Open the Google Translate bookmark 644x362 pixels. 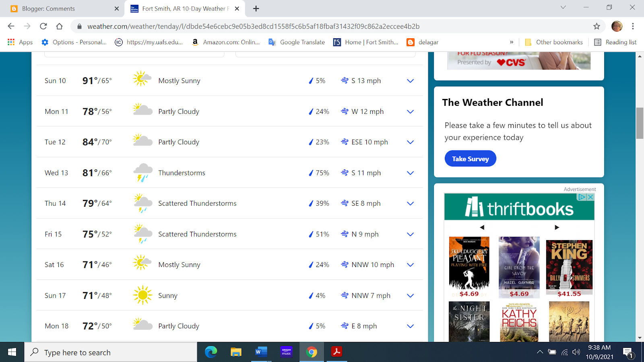pos(297,42)
